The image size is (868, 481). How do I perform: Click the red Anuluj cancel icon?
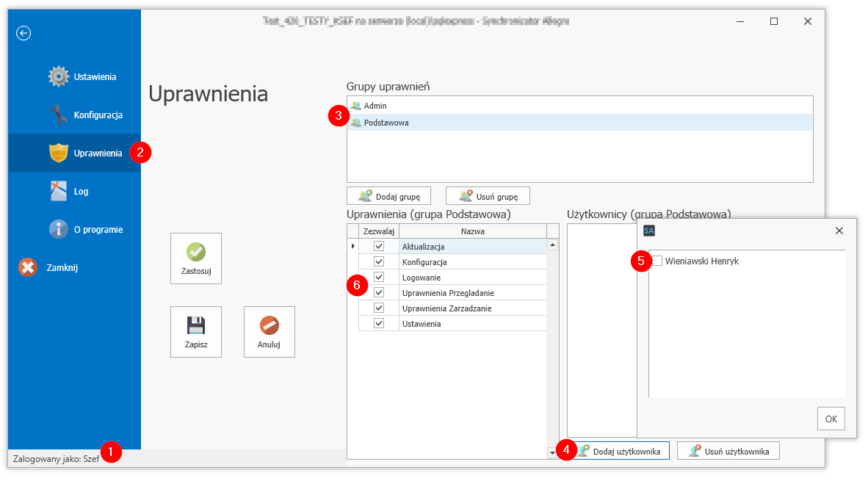(269, 325)
